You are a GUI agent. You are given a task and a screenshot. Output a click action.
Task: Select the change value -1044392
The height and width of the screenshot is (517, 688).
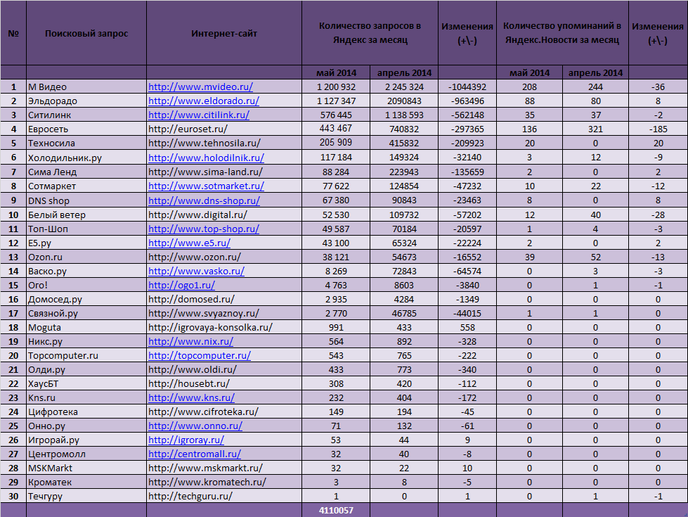click(467, 87)
